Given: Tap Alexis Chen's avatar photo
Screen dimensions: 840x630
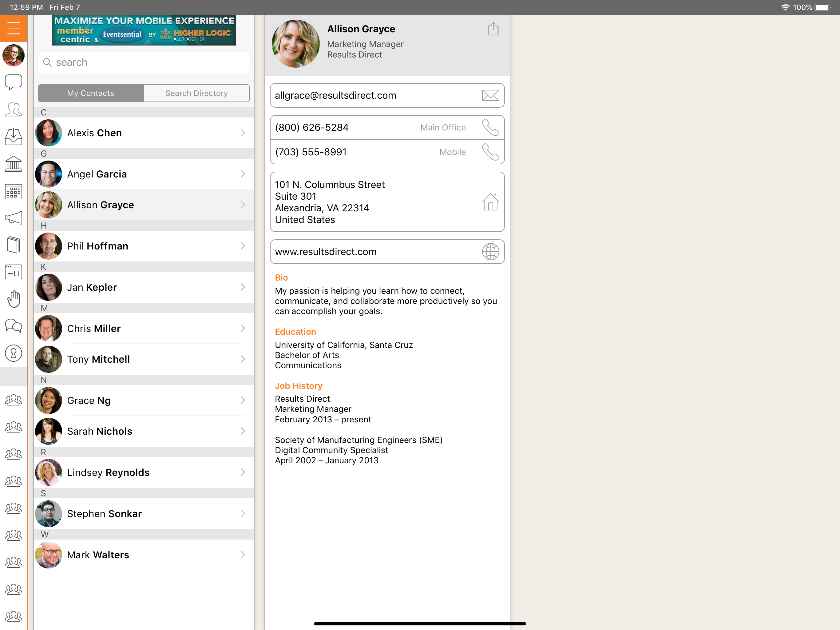Looking at the screenshot, I should point(49,133).
